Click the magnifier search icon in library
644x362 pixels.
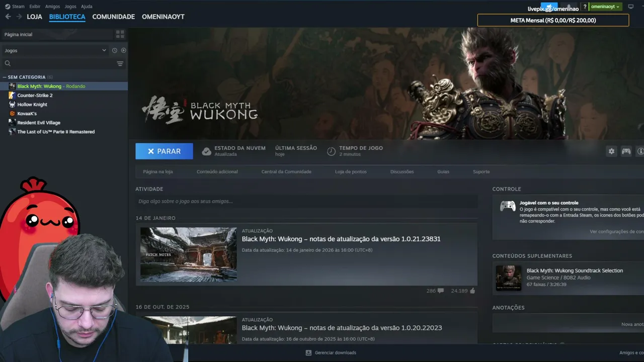point(8,63)
